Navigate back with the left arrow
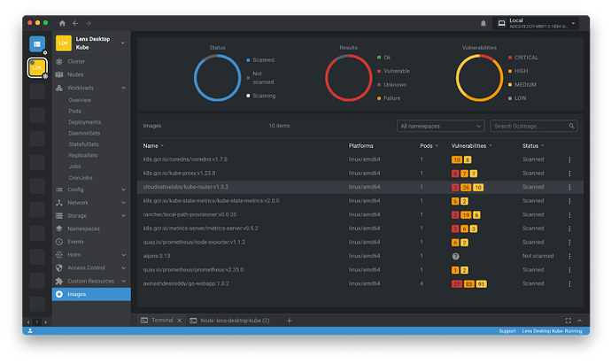The image size is (611, 364). 75,23
